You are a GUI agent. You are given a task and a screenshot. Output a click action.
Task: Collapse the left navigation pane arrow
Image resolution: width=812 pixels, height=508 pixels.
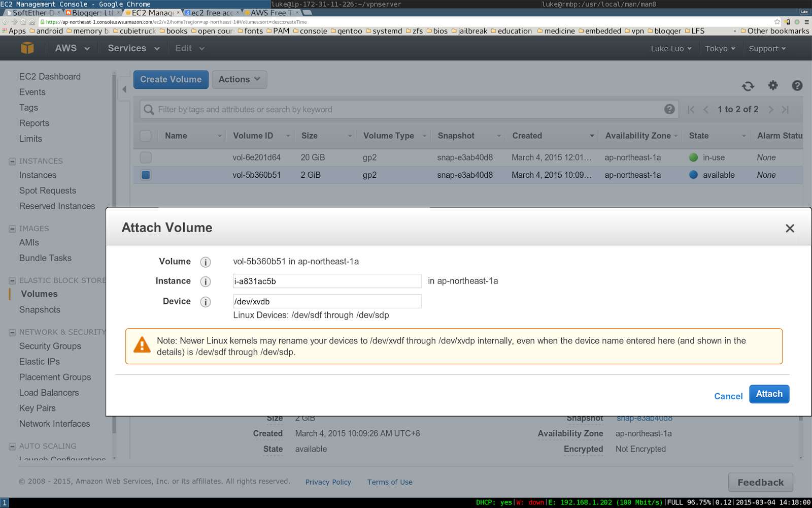click(x=124, y=89)
